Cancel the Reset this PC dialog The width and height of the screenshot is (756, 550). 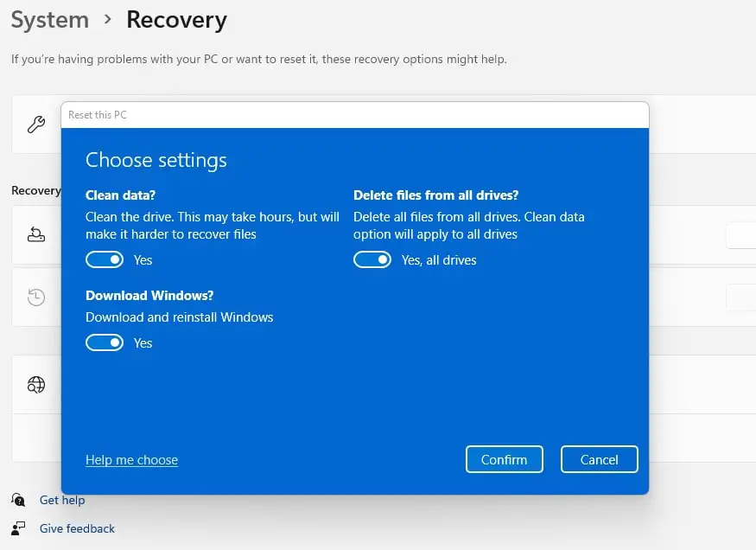point(599,460)
